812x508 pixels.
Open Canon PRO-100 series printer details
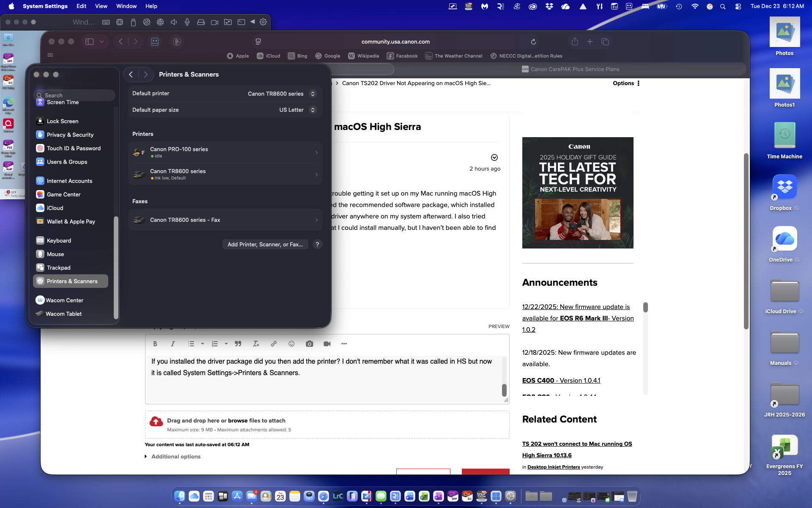pos(225,152)
